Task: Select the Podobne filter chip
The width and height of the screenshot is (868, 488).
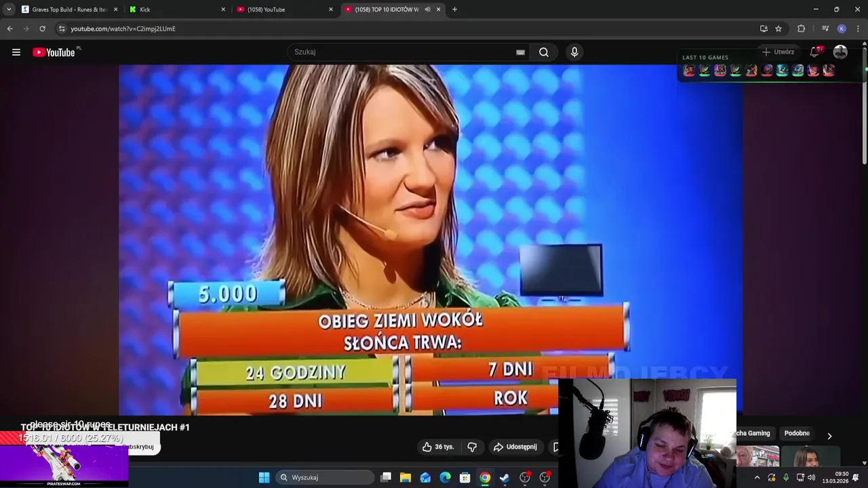Action: (797, 433)
